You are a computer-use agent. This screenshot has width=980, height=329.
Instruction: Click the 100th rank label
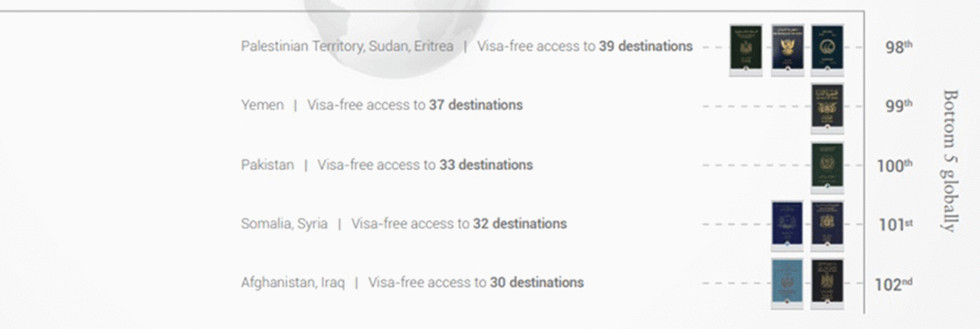(895, 166)
